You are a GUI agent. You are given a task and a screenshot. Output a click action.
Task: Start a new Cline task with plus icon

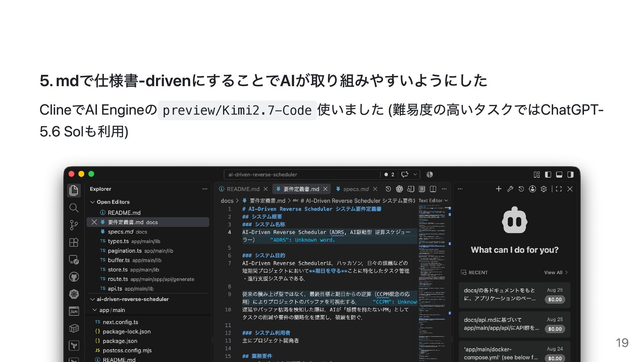(499, 189)
